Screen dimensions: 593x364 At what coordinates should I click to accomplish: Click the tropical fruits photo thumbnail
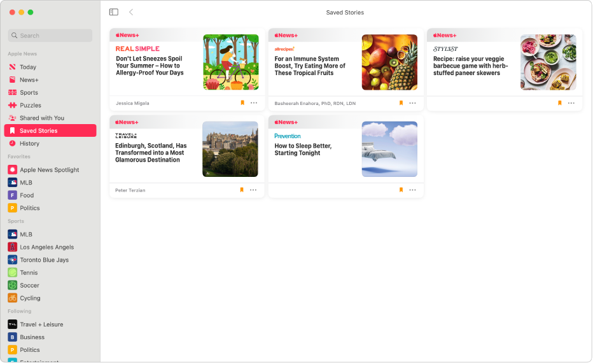pyautogui.click(x=389, y=62)
